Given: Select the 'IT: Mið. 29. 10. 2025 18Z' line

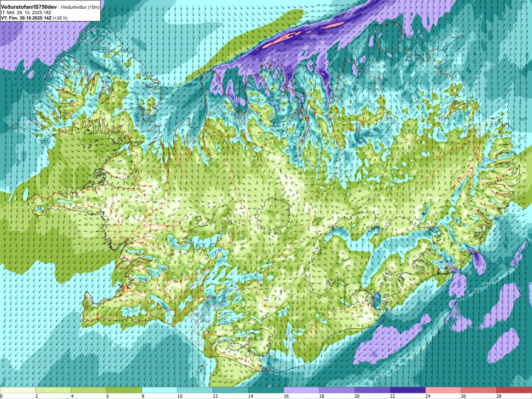Looking at the screenshot, I should [26, 12].
